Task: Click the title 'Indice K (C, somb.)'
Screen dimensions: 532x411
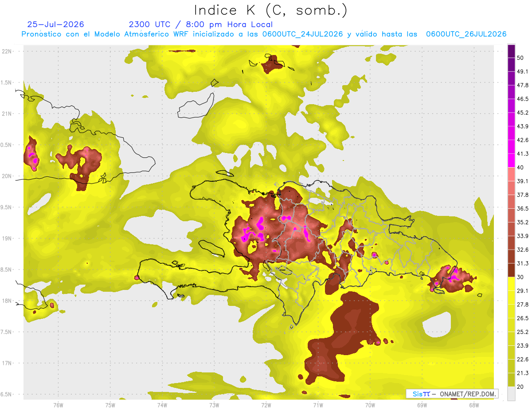Action: coord(270,11)
